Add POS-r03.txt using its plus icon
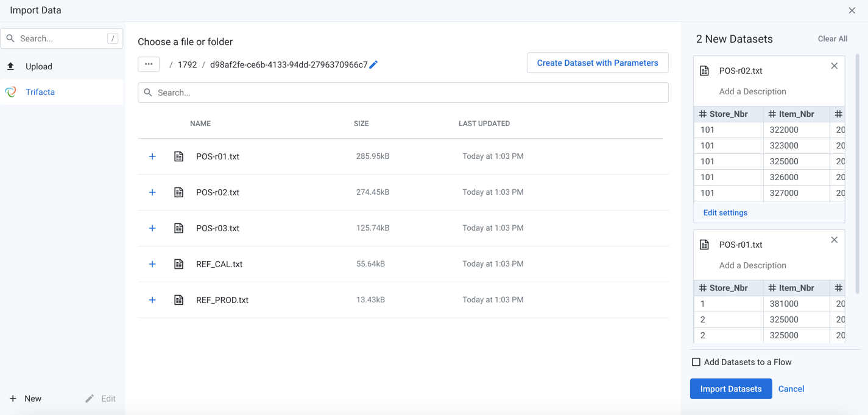Viewport: 868px width, 415px height. point(152,228)
